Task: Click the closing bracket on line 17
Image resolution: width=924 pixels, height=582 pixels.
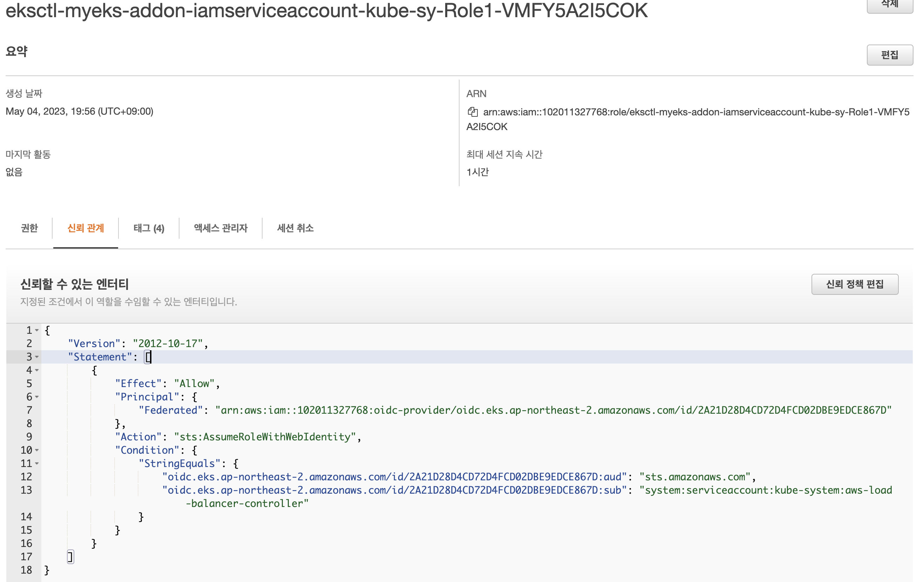Action: coord(70,557)
